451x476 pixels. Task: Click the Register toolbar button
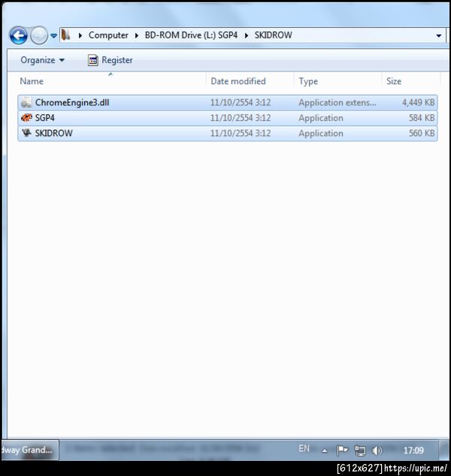coord(110,60)
